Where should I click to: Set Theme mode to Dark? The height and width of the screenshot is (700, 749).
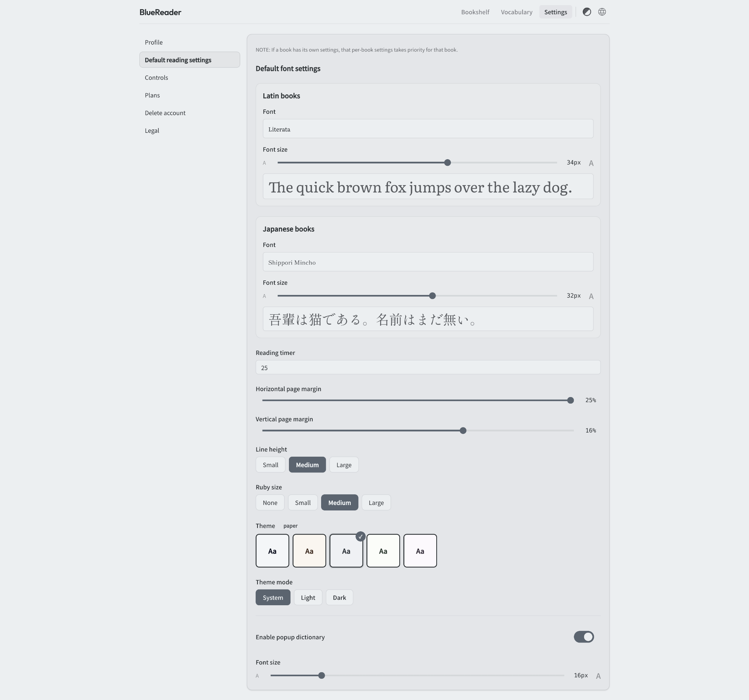tap(339, 598)
